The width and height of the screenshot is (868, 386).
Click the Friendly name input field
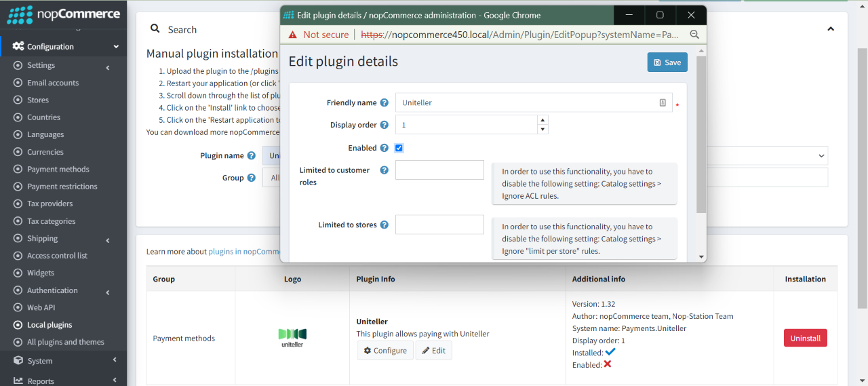click(534, 103)
